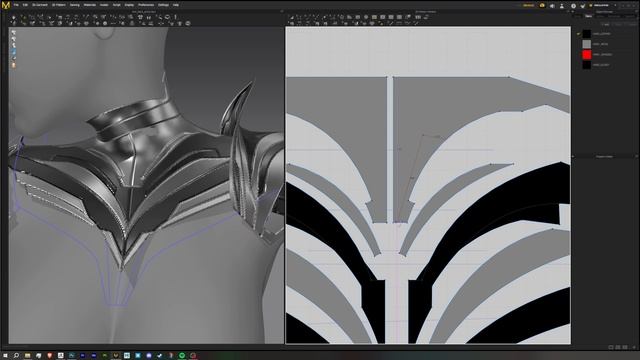Select the circle pattern tool in 2D toolbar
The height and width of the screenshot is (360, 640).
(x=366, y=17)
